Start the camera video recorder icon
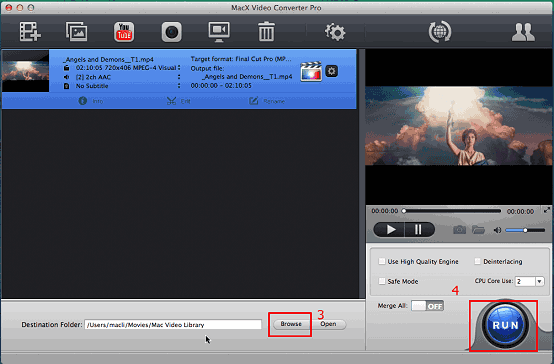Image resolution: width=554 pixels, height=364 pixels. pos(172,32)
